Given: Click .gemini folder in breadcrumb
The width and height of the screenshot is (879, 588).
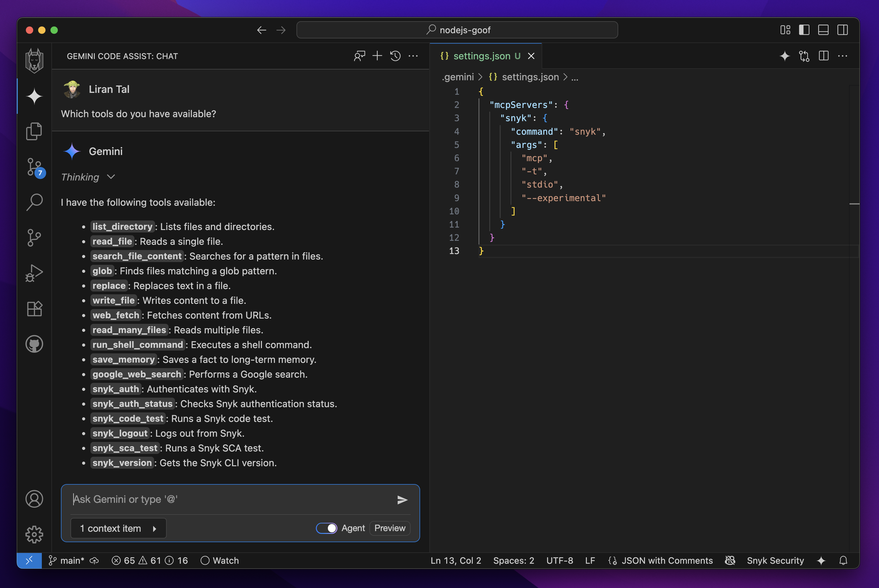Looking at the screenshot, I should (x=458, y=77).
